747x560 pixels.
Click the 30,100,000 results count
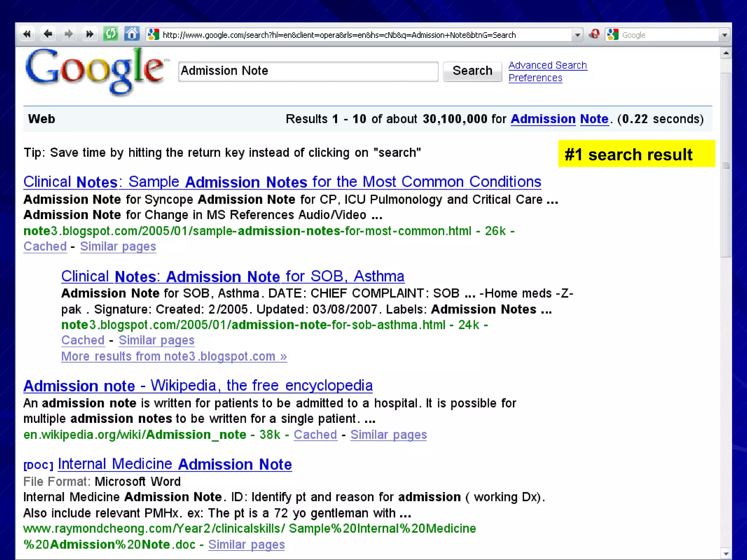click(x=455, y=119)
